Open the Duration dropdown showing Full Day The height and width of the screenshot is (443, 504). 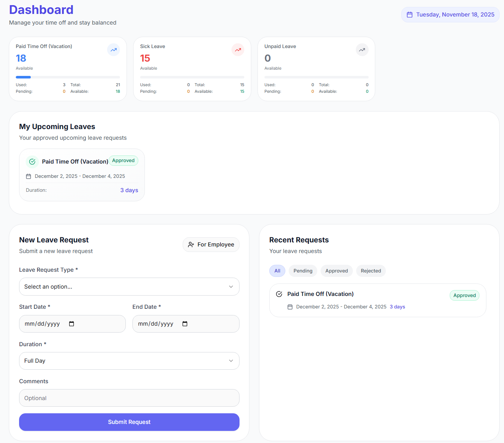tap(129, 361)
